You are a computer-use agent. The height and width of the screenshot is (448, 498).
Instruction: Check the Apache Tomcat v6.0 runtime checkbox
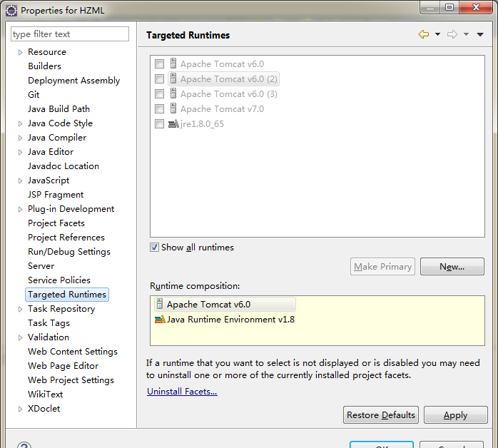tap(159, 63)
